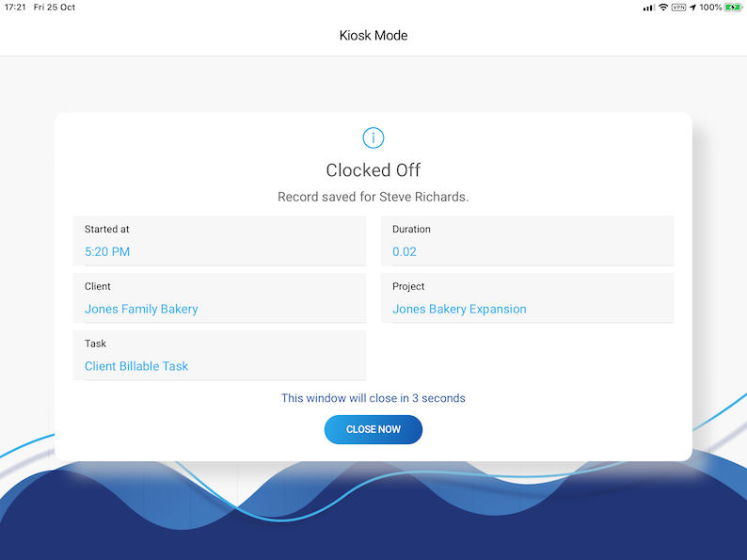Viewport: 747px width, 560px height.
Task: Click the Clocked Off heading
Action: pyautogui.click(x=373, y=170)
